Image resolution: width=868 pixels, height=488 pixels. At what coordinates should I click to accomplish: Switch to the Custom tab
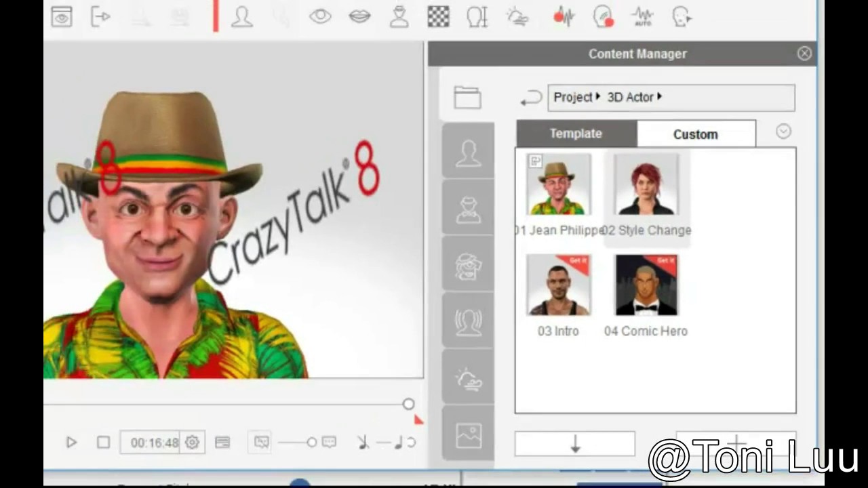click(x=696, y=134)
